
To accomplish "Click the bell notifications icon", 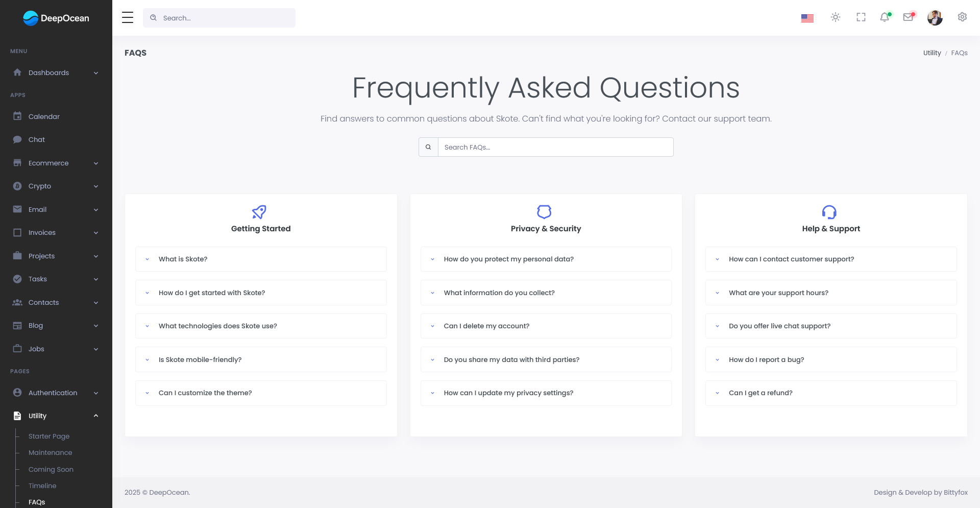I will click(x=885, y=17).
